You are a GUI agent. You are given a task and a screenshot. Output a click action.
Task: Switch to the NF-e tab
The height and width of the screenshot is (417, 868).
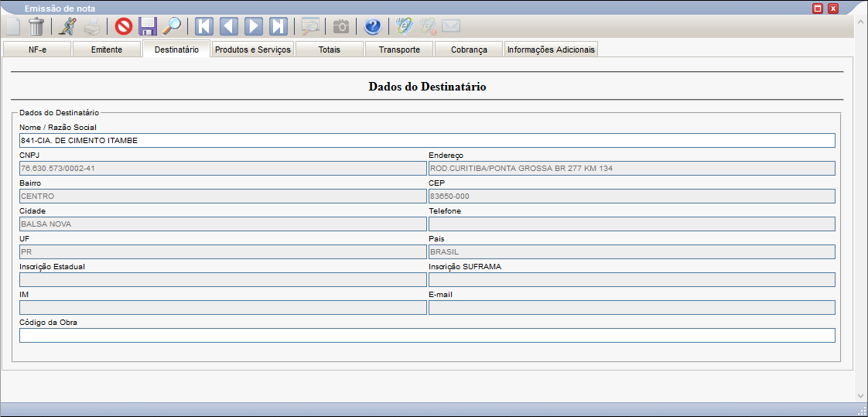(x=38, y=50)
